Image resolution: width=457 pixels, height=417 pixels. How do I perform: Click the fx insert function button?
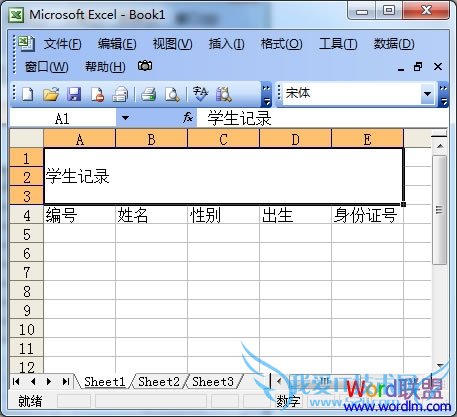click(x=188, y=118)
